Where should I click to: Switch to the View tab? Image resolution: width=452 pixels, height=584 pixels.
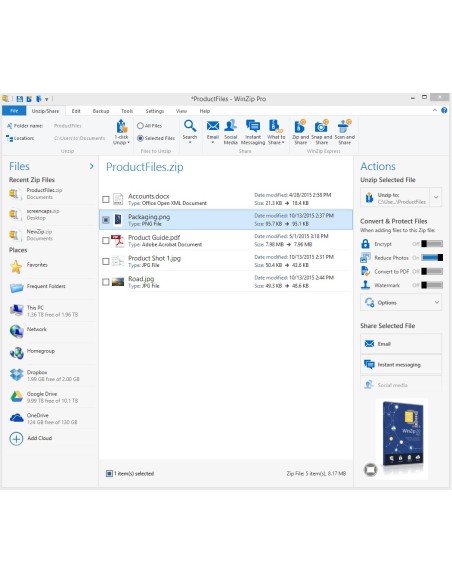coord(181,111)
